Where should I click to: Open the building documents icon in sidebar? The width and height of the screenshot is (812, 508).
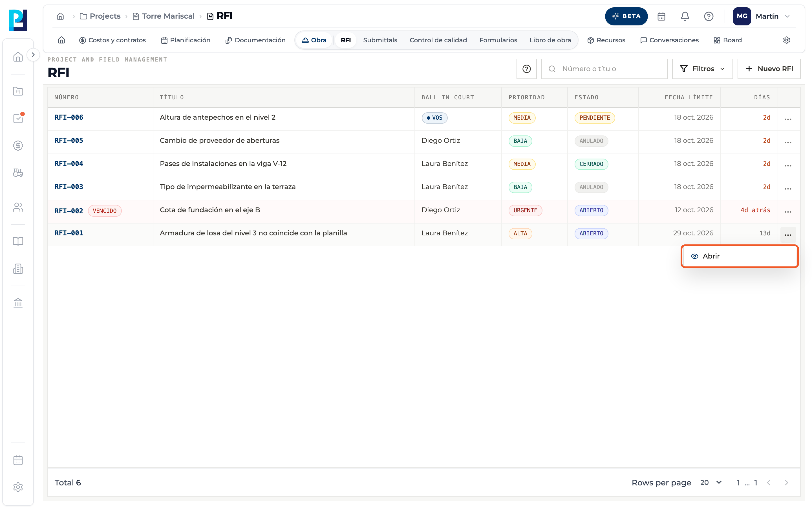click(18, 268)
